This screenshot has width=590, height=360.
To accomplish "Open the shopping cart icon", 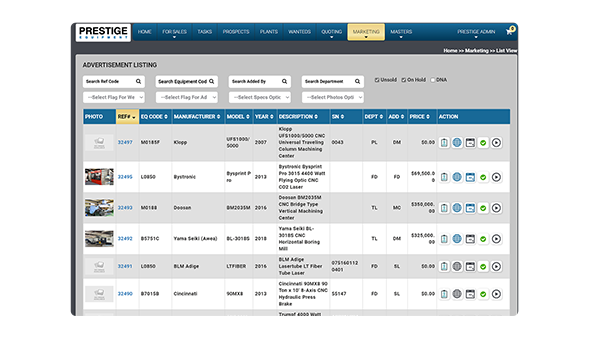I will (x=509, y=31).
